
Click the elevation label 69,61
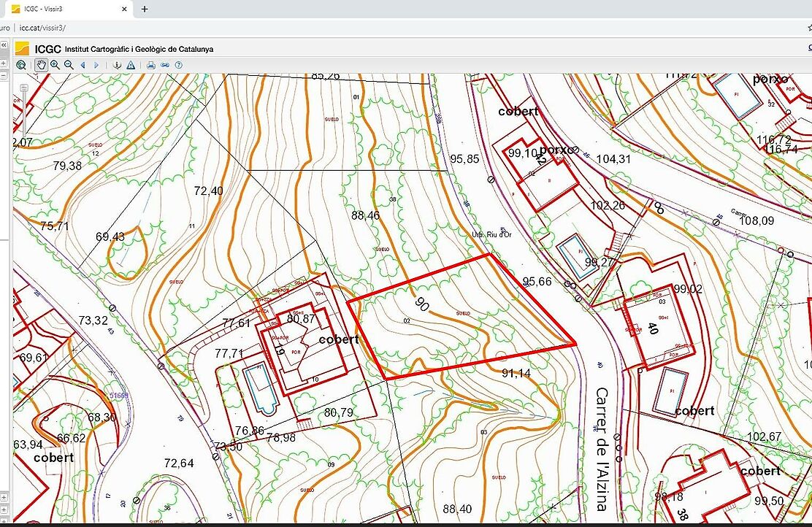(34, 357)
